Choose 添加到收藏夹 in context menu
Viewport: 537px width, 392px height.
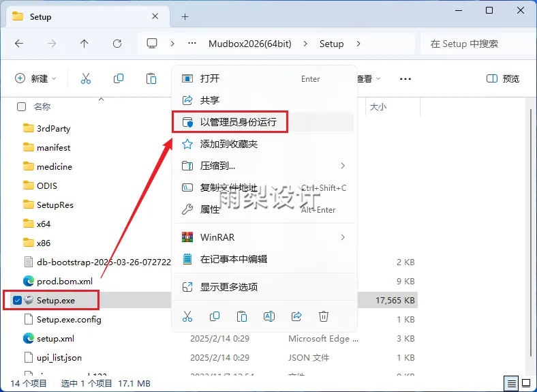coord(264,144)
